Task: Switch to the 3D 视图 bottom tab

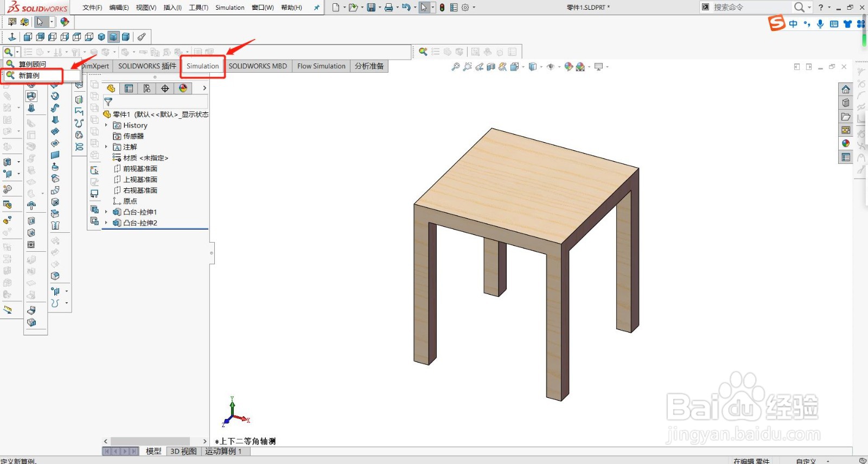Action: [183, 451]
